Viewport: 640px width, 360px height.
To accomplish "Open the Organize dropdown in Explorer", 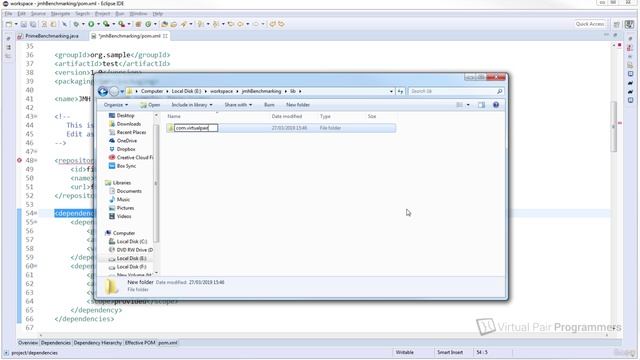I will 116,105.
